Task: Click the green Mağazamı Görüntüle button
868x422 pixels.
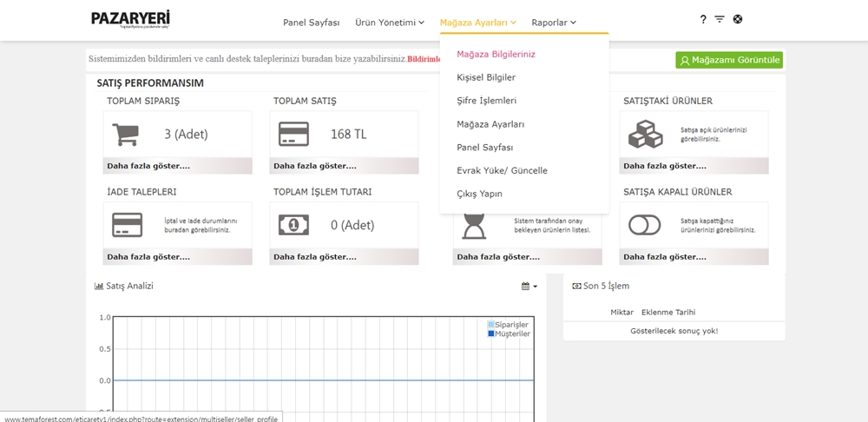Action: 729,60
